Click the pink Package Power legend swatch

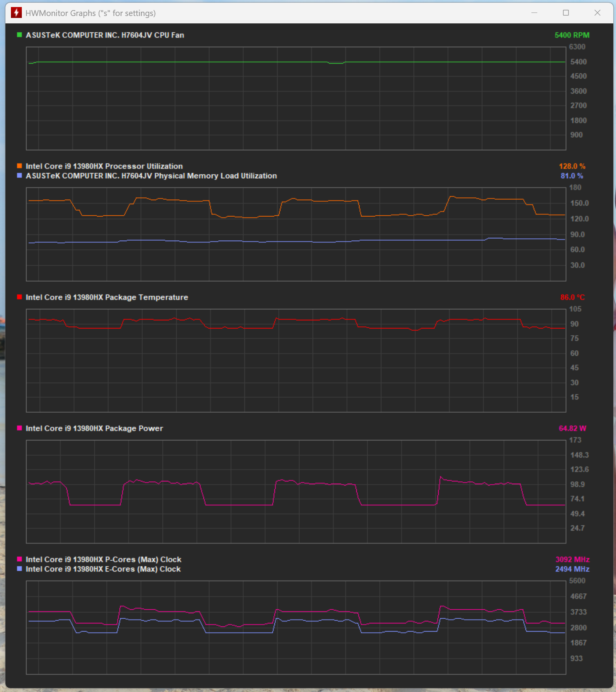(x=19, y=428)
